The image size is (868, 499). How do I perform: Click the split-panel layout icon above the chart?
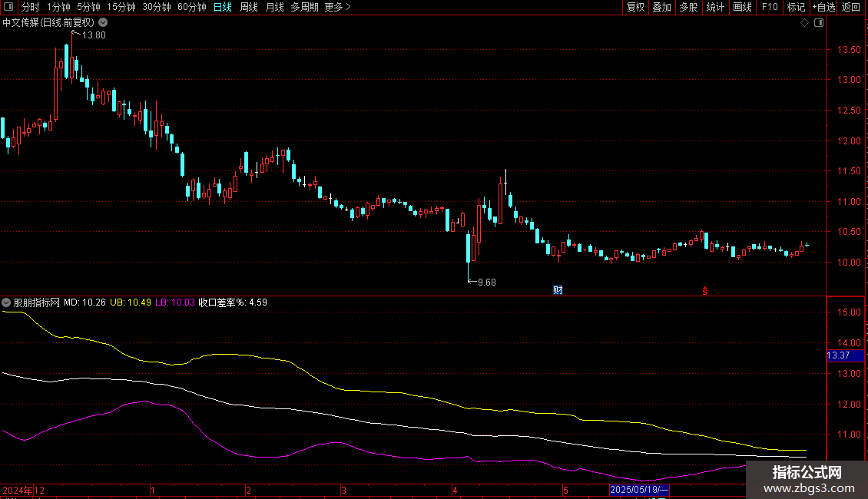tap(819, 23)
